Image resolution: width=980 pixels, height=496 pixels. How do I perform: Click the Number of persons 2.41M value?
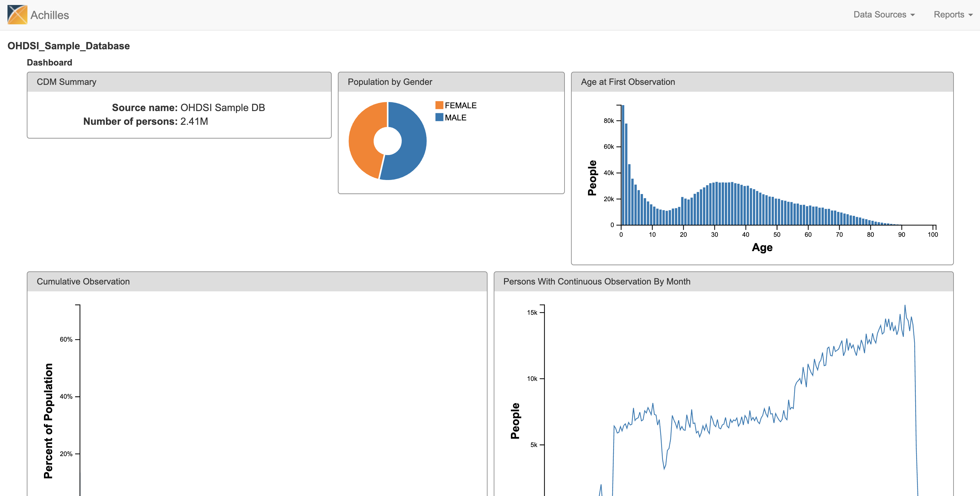(x=194, y=121)
